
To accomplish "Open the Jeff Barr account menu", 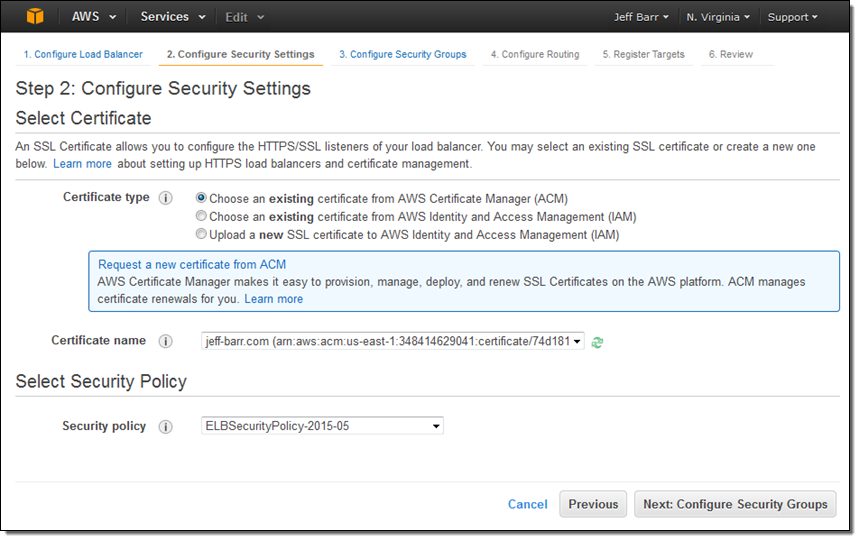I will [x=641, y=17].
